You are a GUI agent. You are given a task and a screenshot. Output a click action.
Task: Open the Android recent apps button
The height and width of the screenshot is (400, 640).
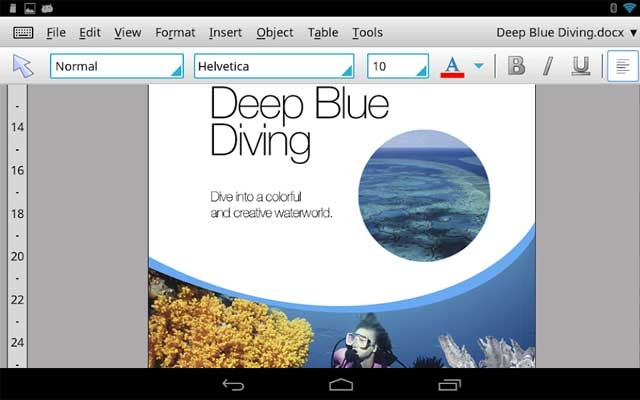click(449, 384)
